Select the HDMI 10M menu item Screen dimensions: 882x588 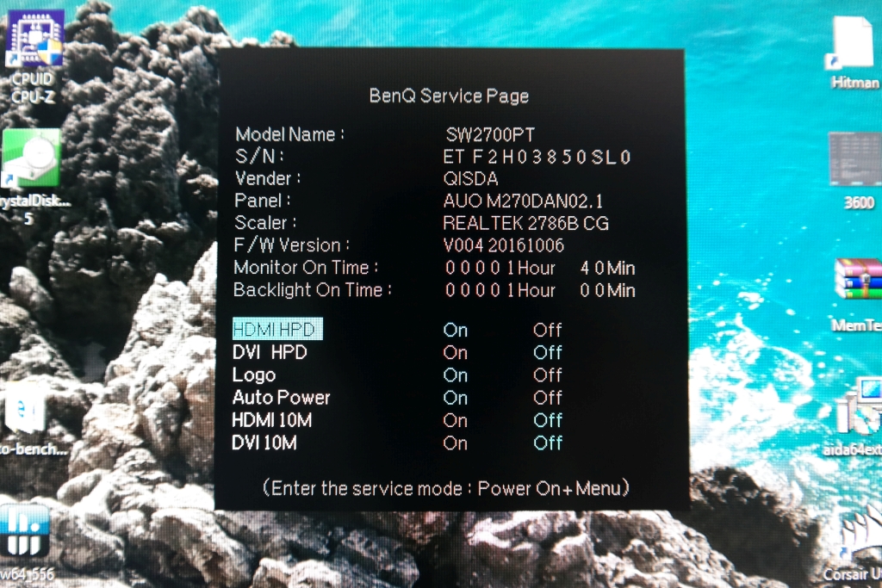pyautogui.click(x=271, y=420)
